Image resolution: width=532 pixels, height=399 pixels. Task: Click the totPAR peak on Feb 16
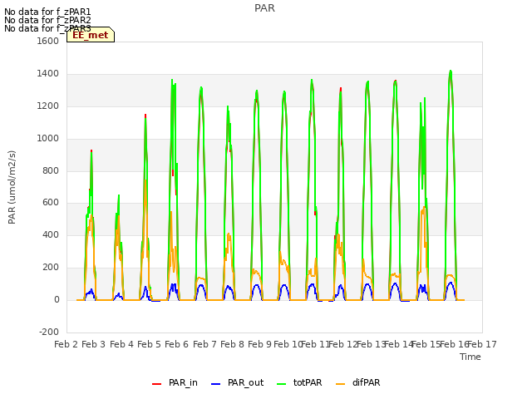point(451,72)
